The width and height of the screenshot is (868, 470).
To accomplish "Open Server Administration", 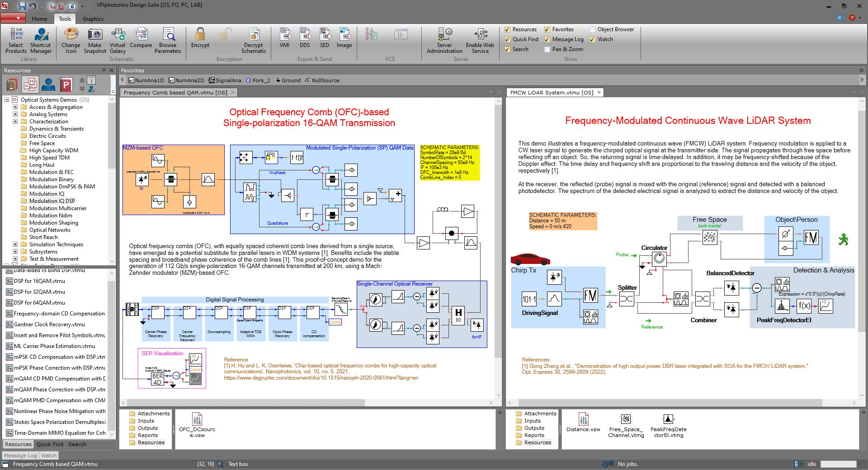I will [444, 40].
